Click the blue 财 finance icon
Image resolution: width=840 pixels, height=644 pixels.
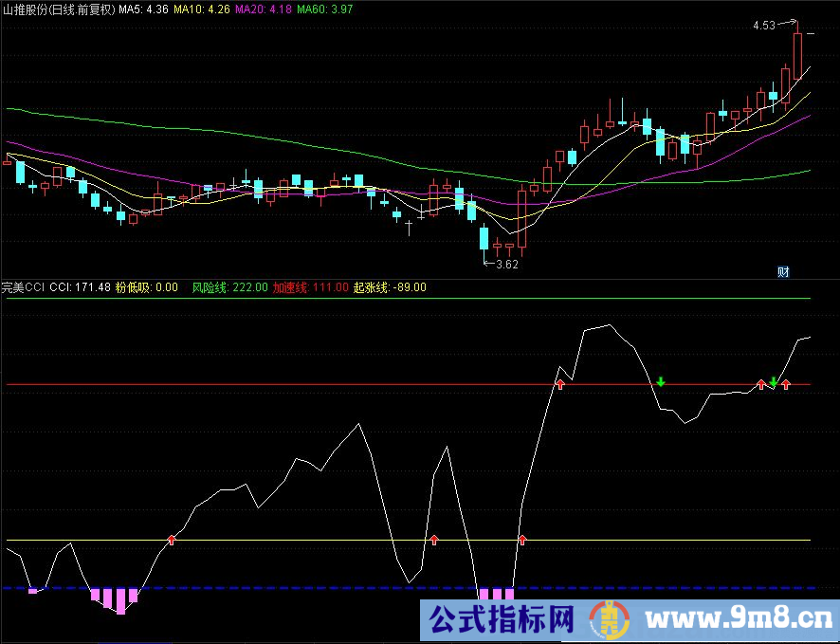click(783, 272)
